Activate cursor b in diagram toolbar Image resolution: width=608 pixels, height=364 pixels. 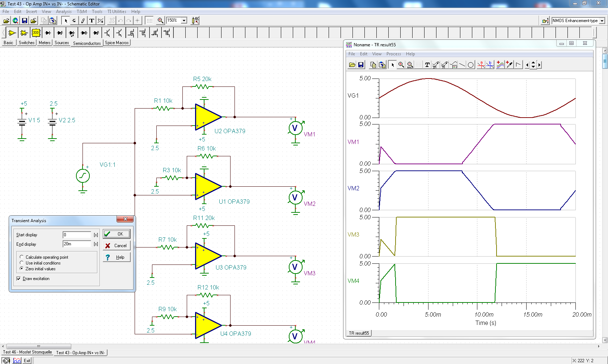coord(490,65)
